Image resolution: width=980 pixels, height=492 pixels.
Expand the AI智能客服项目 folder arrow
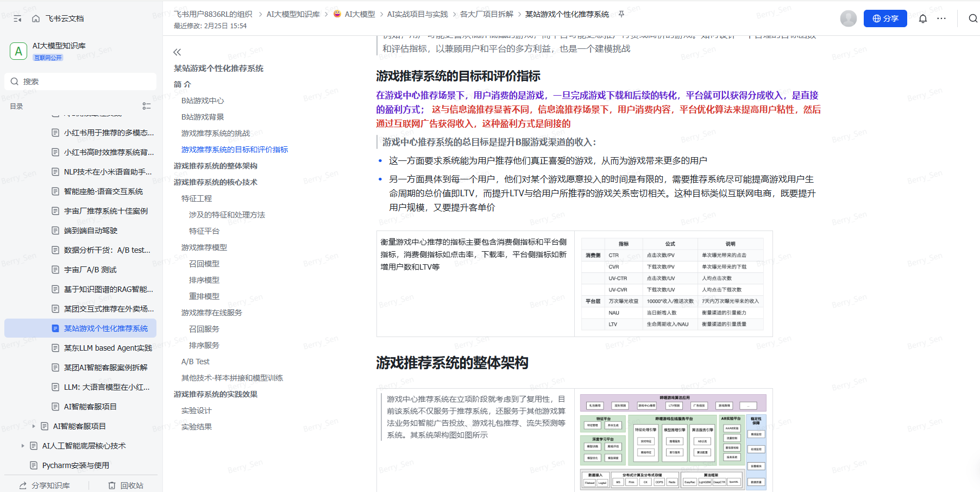tap(34, 426)
